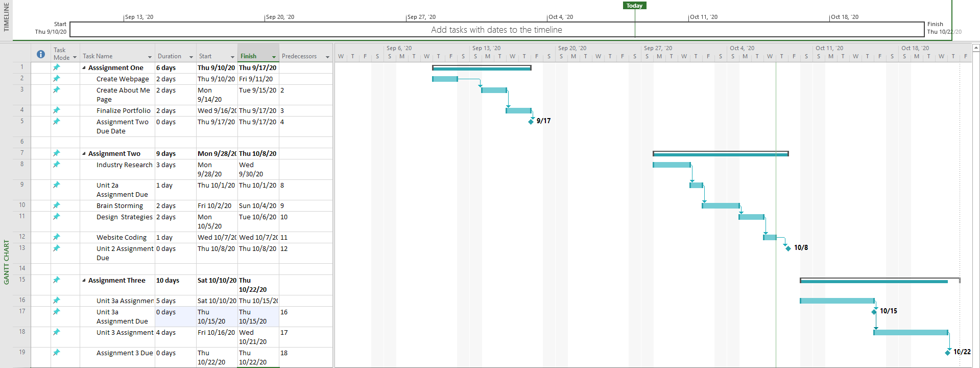Select the Website Coding task name cell
Screen dimensions: 980x368
pos(117,237)
